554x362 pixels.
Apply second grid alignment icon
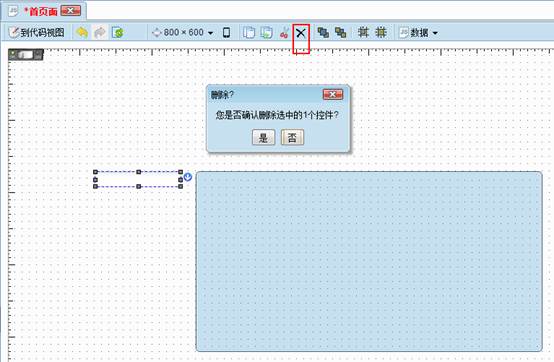click(381, 32)
